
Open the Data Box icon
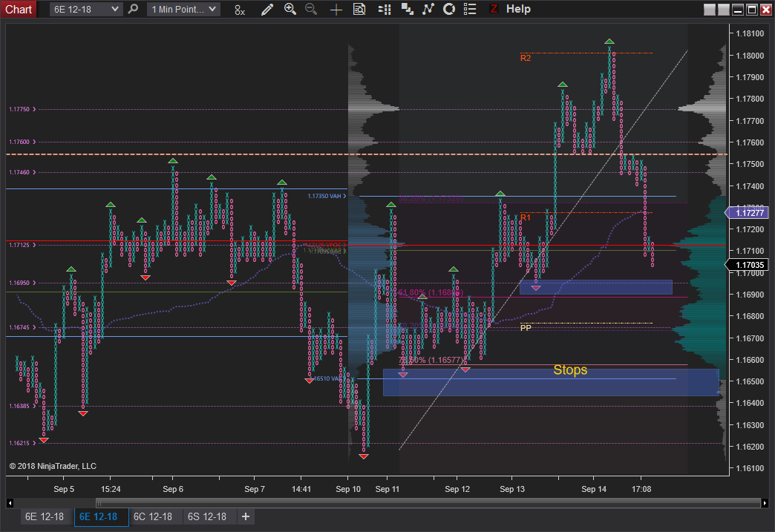(359, 9)
